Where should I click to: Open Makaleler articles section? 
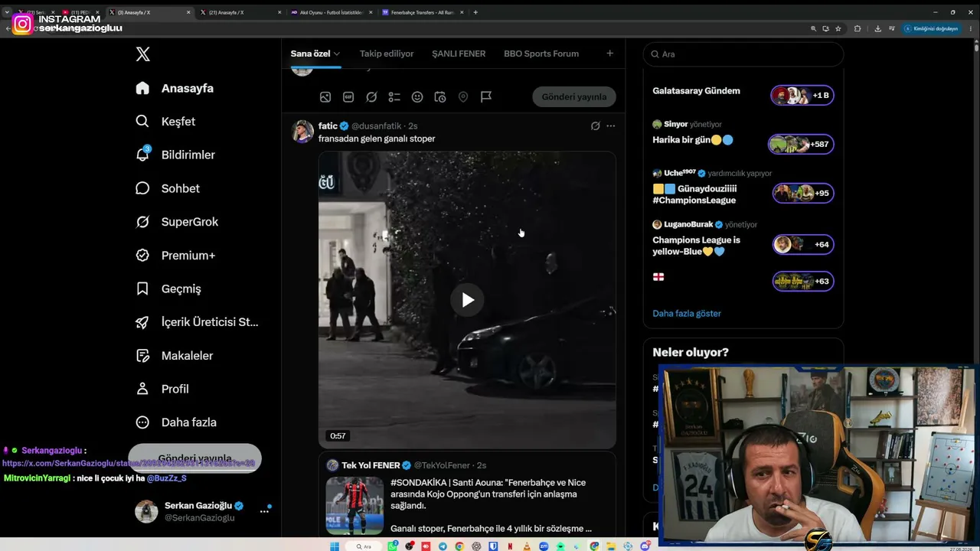pos(174,356)
